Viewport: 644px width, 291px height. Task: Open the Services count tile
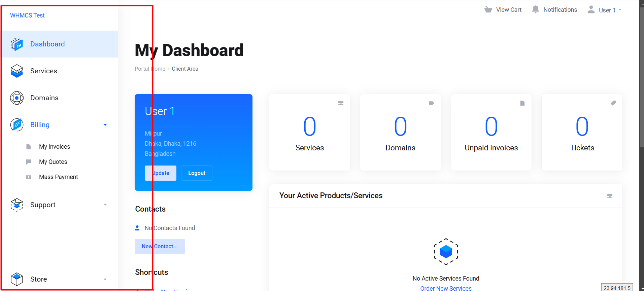coord(310,133)
